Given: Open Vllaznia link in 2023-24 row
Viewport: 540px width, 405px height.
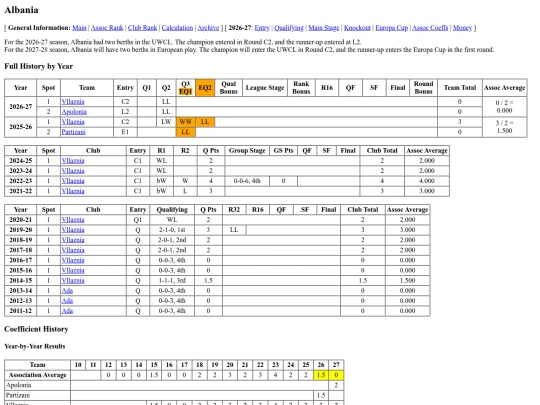Looking at the screenshot, I should (73, 171).
